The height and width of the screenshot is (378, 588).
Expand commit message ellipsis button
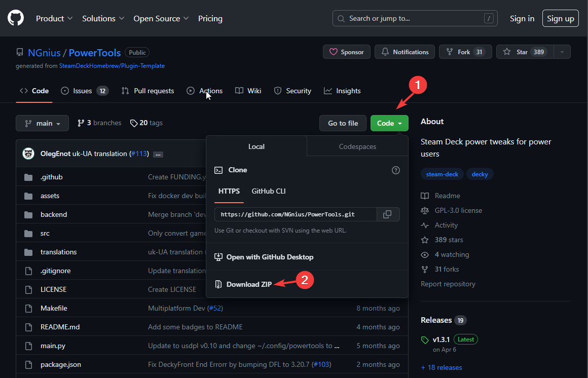point(158,155)
